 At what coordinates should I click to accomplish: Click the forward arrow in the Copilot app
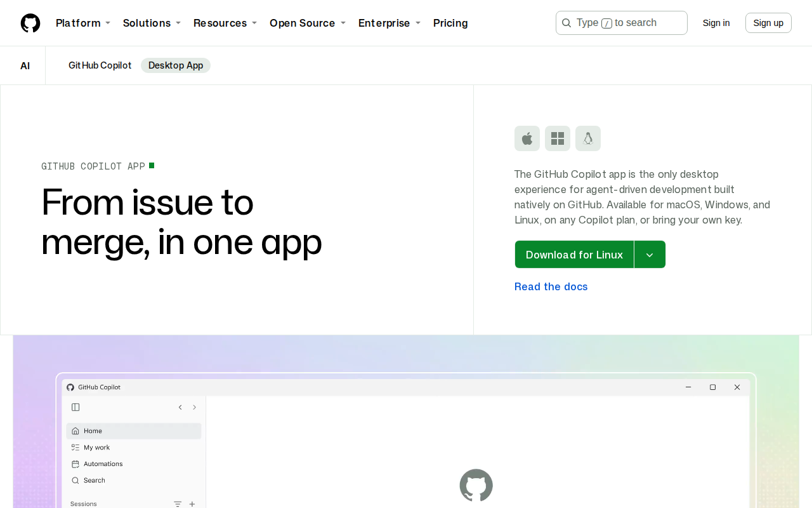pos(194,407)
